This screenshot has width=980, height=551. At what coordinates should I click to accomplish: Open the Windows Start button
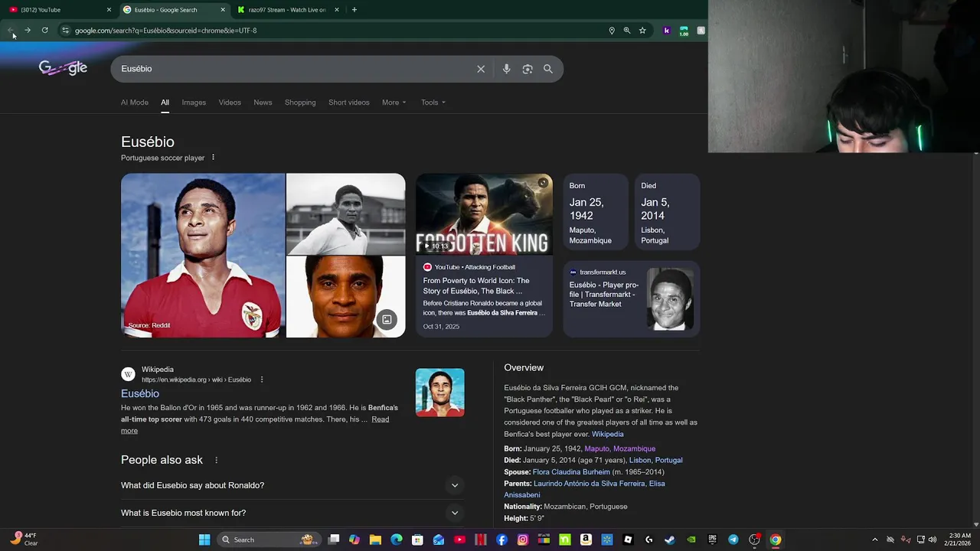(204, 540)
